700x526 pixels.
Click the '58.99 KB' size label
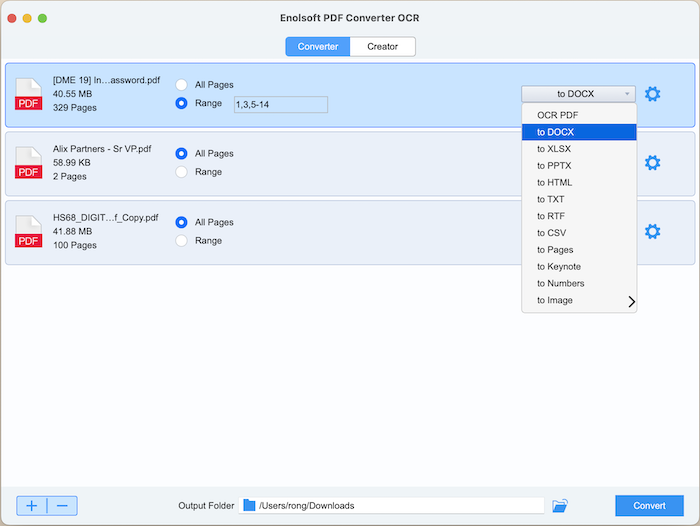(72, 163)
